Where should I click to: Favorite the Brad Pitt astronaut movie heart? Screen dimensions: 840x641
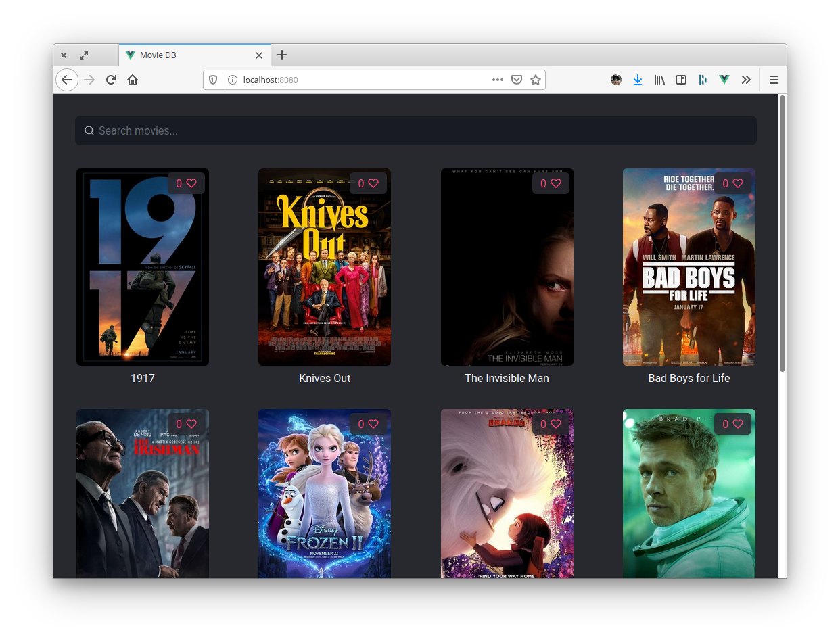732,424
